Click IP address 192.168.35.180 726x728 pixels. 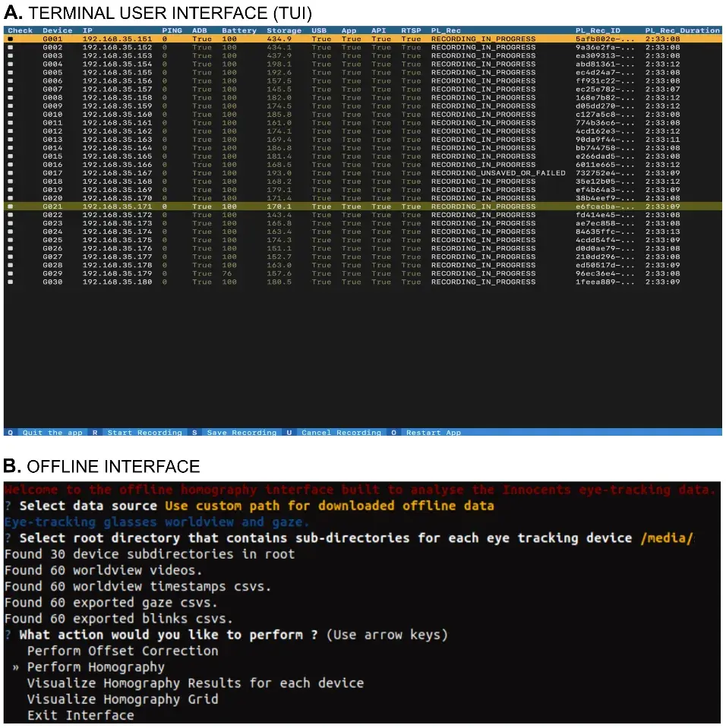coord(117,282)
